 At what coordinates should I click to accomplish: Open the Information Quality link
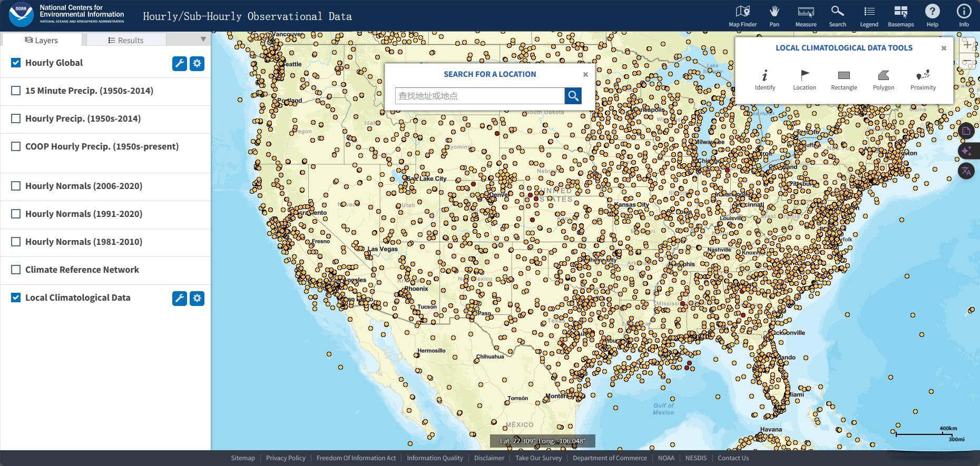(x=435, y=458)
